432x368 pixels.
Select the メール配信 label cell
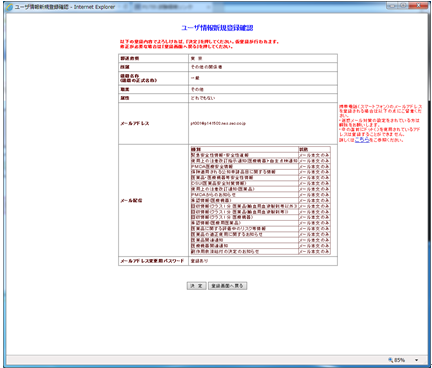pyautogui.click(x=153, y=200)
